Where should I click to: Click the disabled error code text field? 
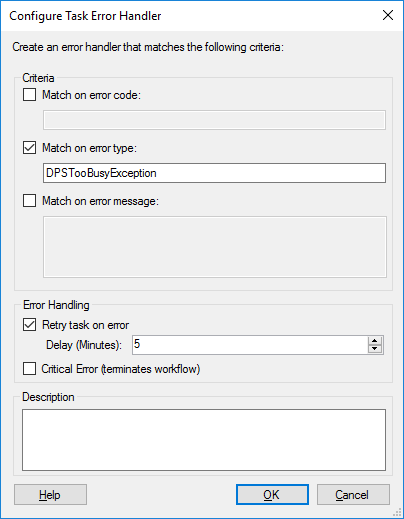(x=214, y=120)
